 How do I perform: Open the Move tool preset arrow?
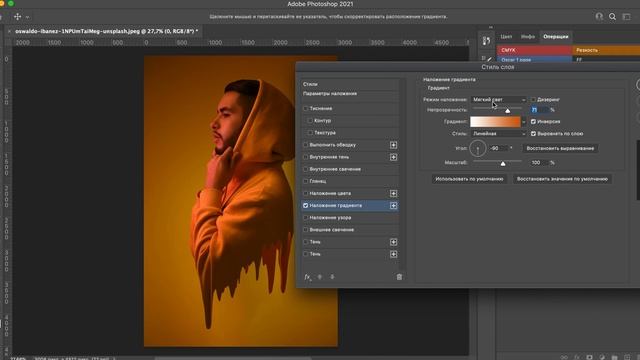(x=27, y=17)
